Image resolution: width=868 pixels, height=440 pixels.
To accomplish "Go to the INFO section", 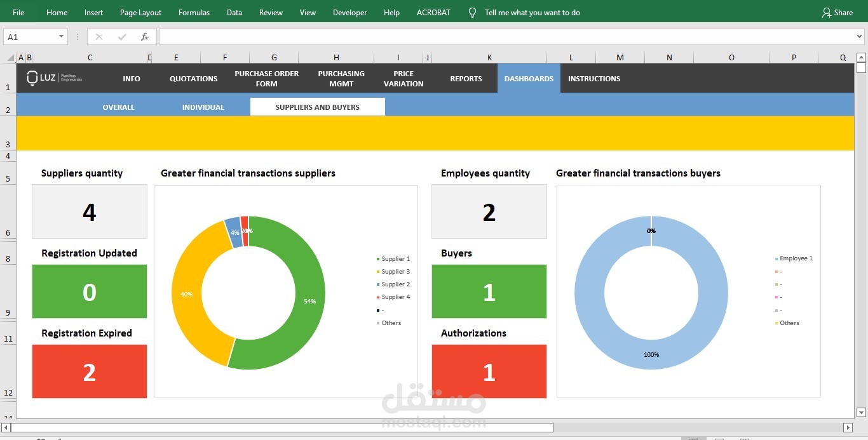I will pyautogui.click(x=132, y=79).
